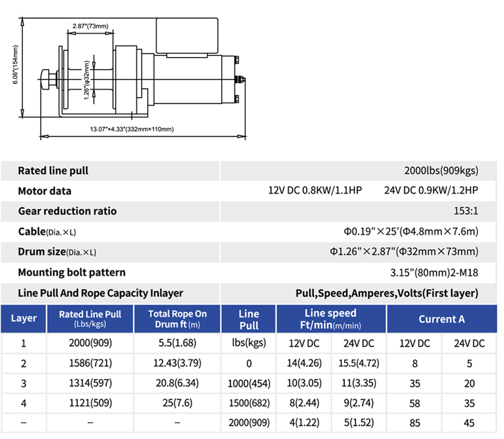Click the Pull,Speed,Amperes,Volts(First layer) heading
This screenshot has height=439, width=504.
point(386,293)
